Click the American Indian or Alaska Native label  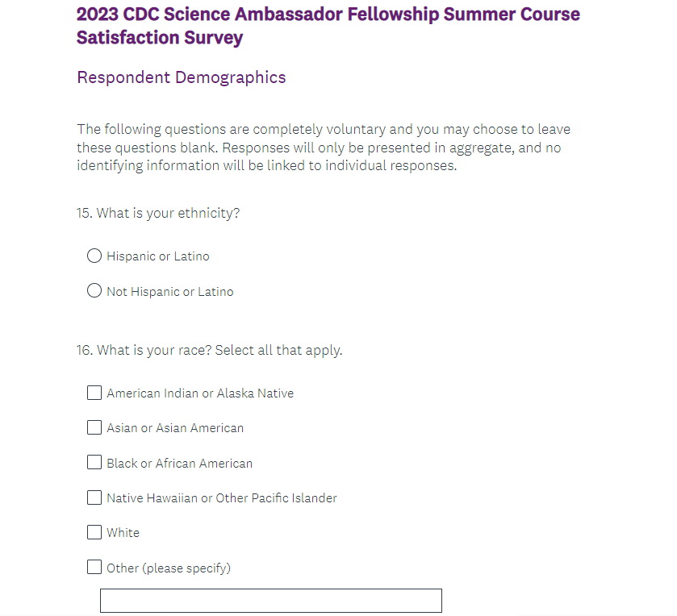click(x=200, y=393)
